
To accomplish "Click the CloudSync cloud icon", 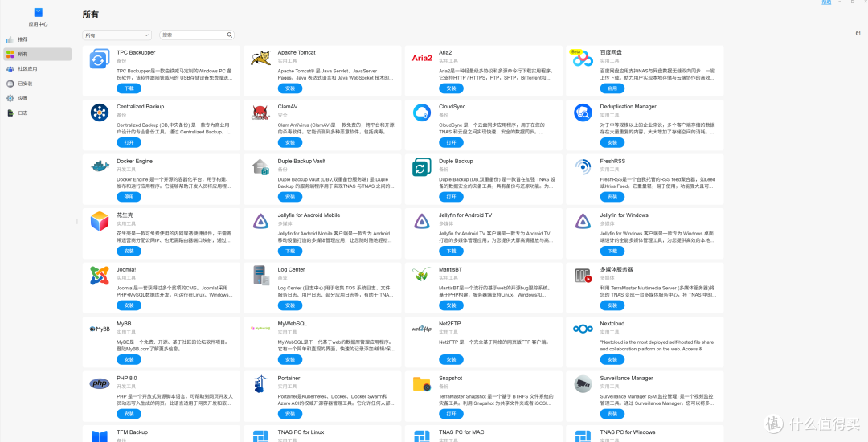I will click(x=422, y=113).
